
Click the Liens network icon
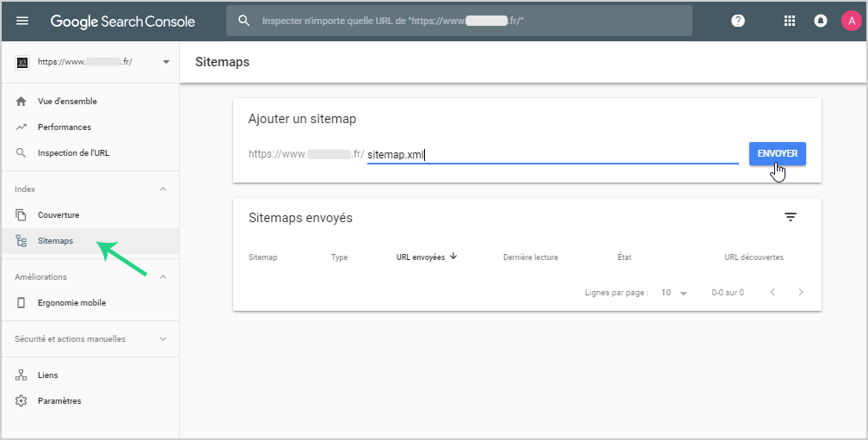[21, 375]
